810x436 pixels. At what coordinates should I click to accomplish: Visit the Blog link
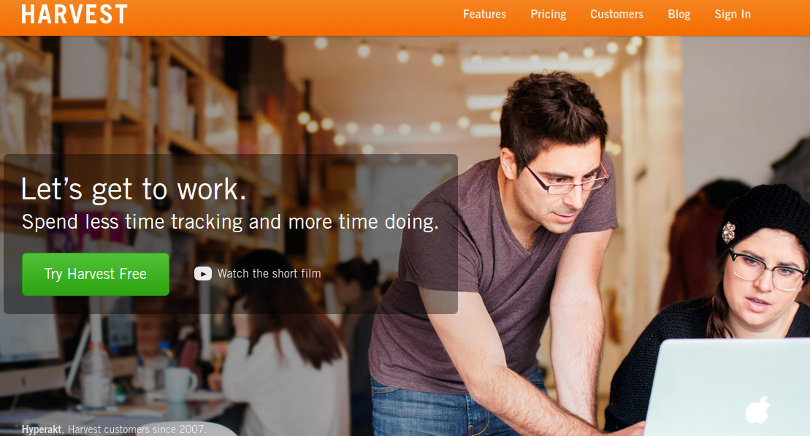point(679,14)
